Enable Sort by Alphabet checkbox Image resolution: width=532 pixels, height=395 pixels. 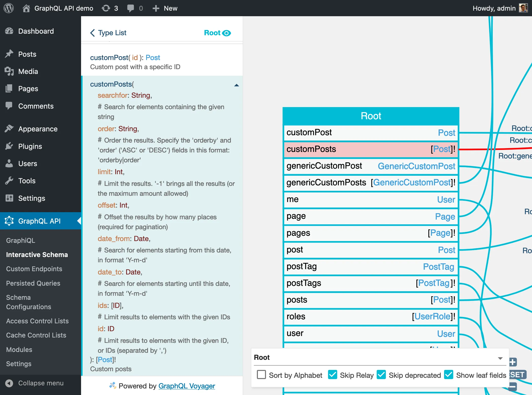pos(261,374)
